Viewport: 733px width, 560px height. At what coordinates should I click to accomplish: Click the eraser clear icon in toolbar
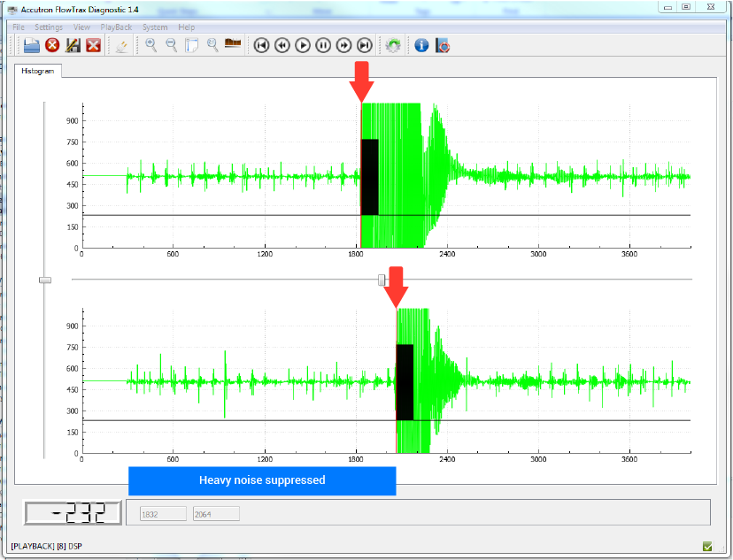click(122, 45)
